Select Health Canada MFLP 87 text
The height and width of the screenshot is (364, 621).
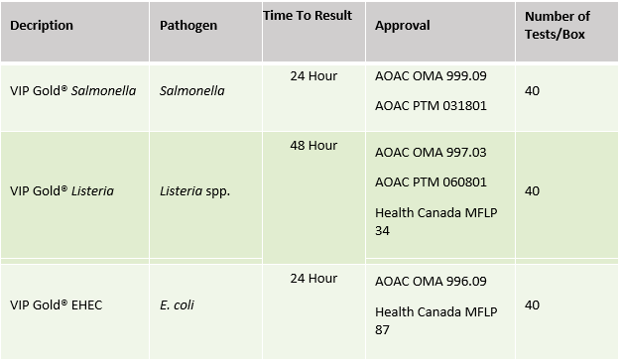coord(436,320)
